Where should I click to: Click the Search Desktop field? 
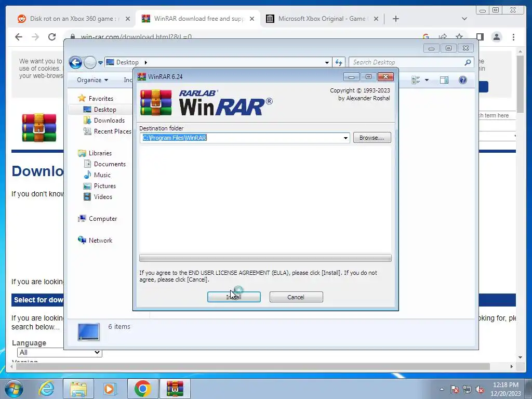(406, 62)
